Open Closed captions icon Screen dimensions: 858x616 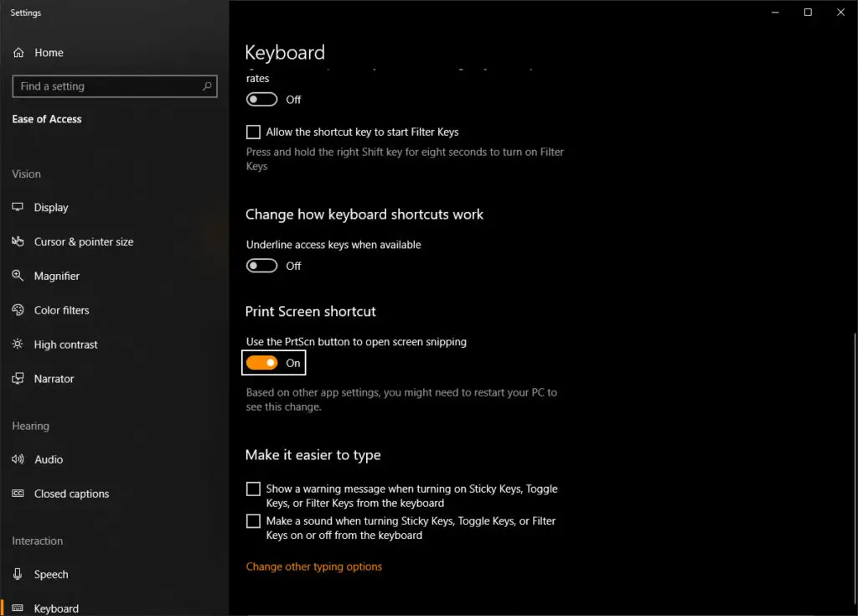pyautogui.click(x=18, y=494)
